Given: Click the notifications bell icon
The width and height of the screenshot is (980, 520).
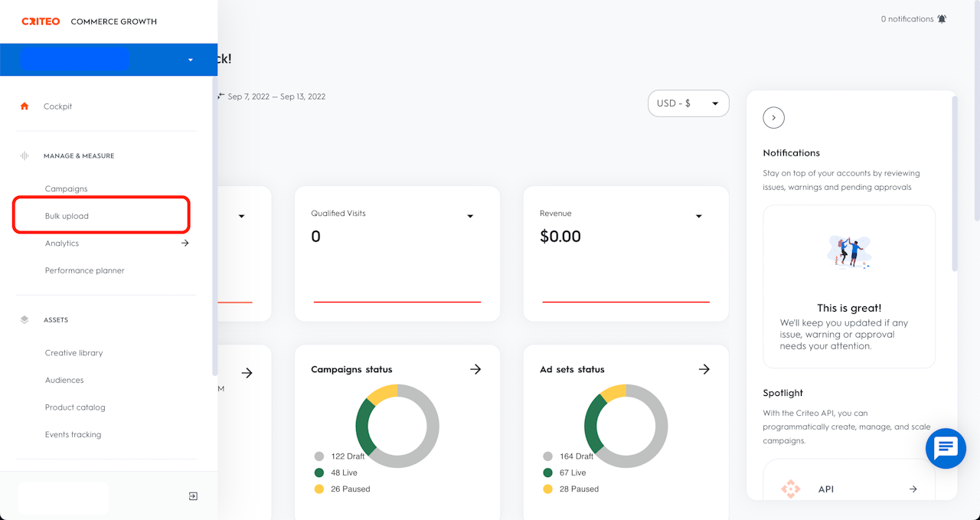Looking at the screenshot, I should (942, 19).
